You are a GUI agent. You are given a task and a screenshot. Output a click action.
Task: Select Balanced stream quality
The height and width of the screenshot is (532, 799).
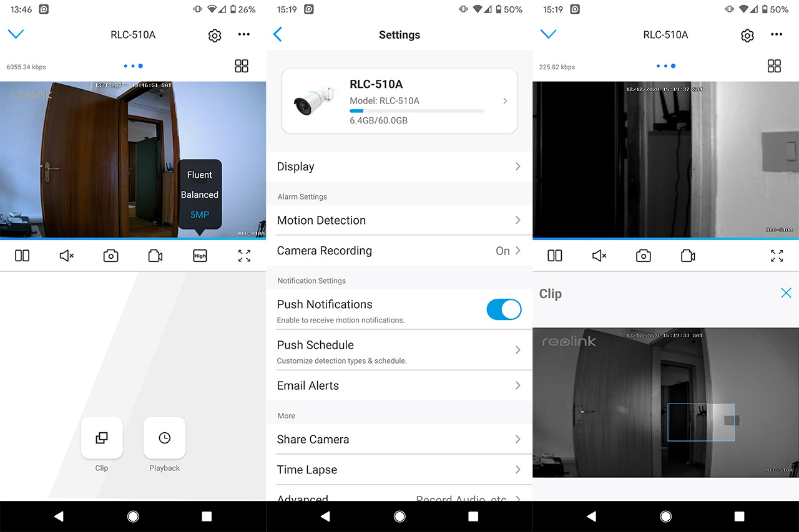pyautogui.click(x=200, y=195)
